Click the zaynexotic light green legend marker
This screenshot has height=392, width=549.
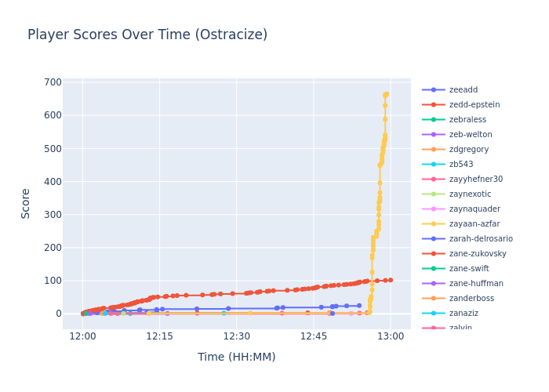coord(434,194)
